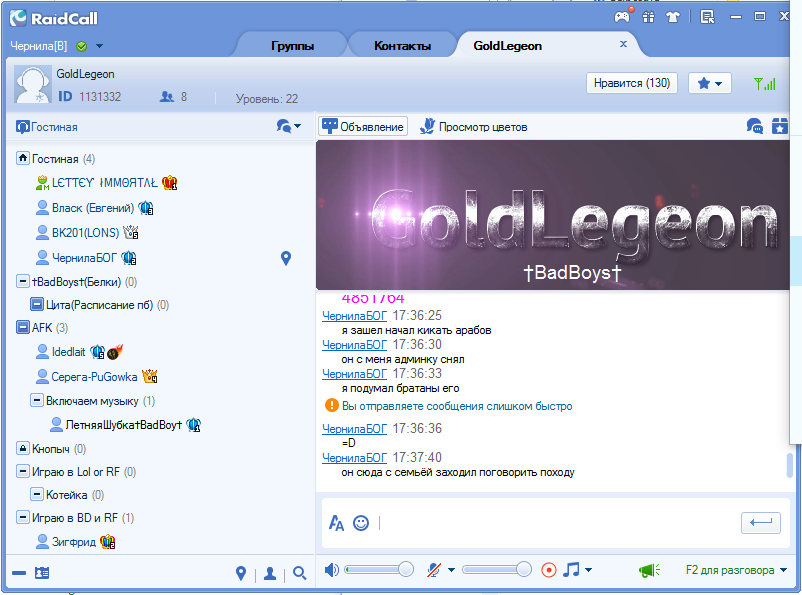Click the magnifier search icon in bottom bar
The width and height of the screenshot is (802, 595).
300,574
